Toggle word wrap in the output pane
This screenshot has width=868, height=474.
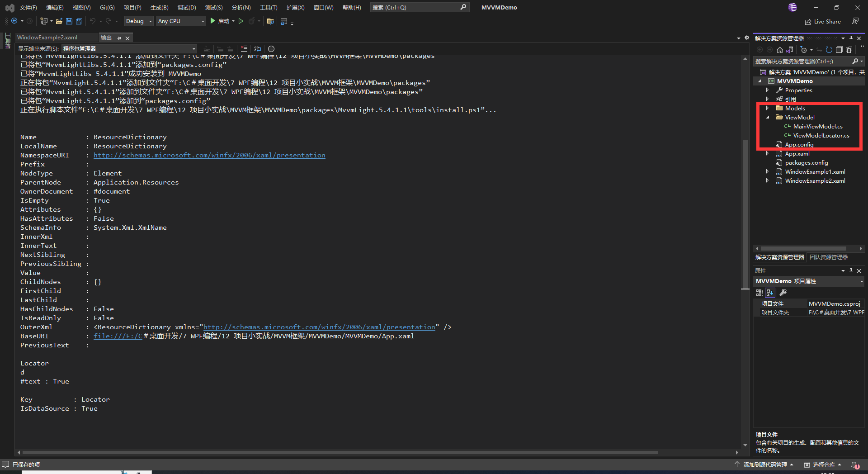pyautogui.click(x=258, y=49)
